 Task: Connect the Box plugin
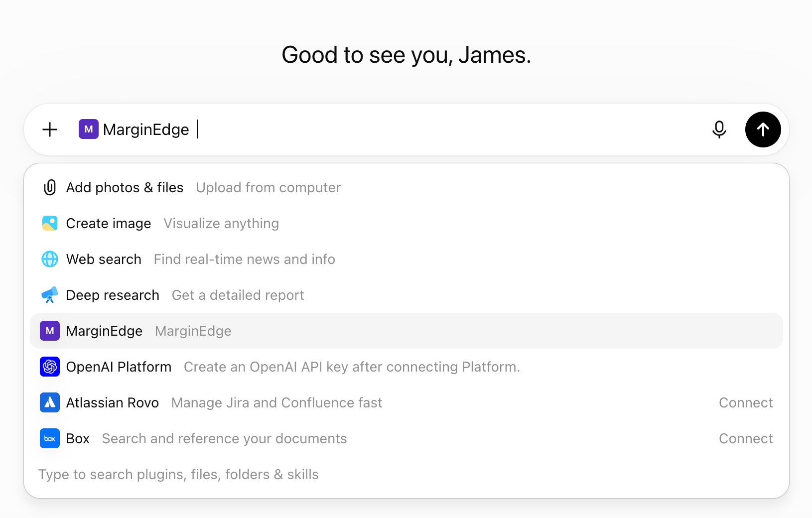745,438
